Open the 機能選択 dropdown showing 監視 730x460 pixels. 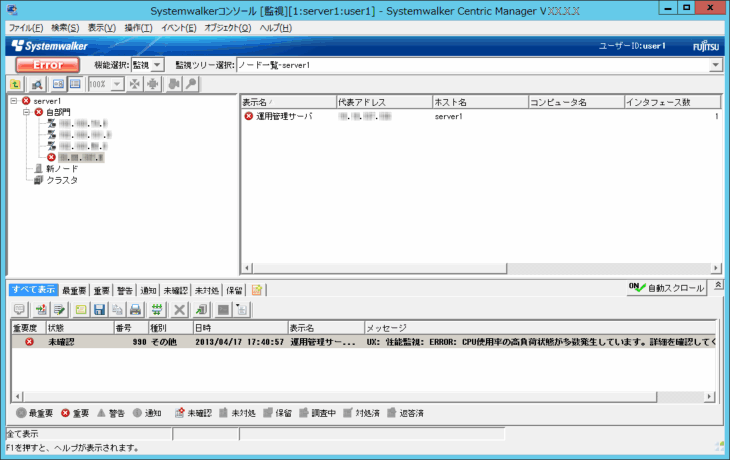[x=148, y=65]
